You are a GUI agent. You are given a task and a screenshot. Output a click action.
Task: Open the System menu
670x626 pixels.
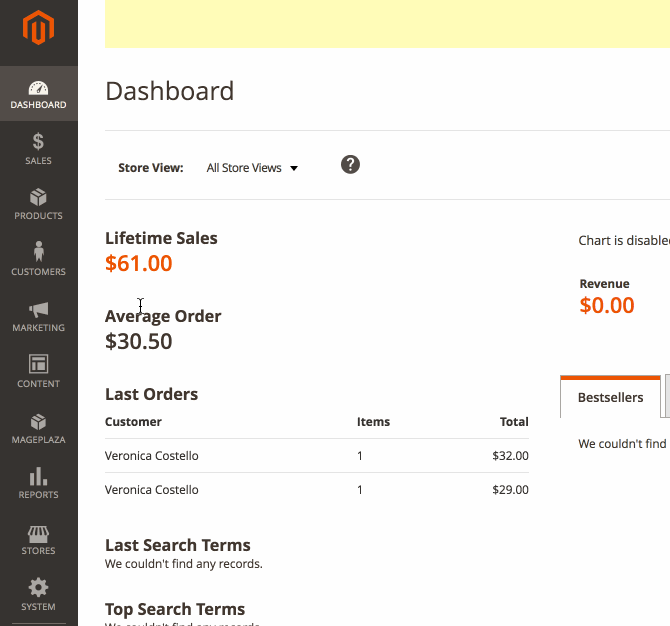38,595
